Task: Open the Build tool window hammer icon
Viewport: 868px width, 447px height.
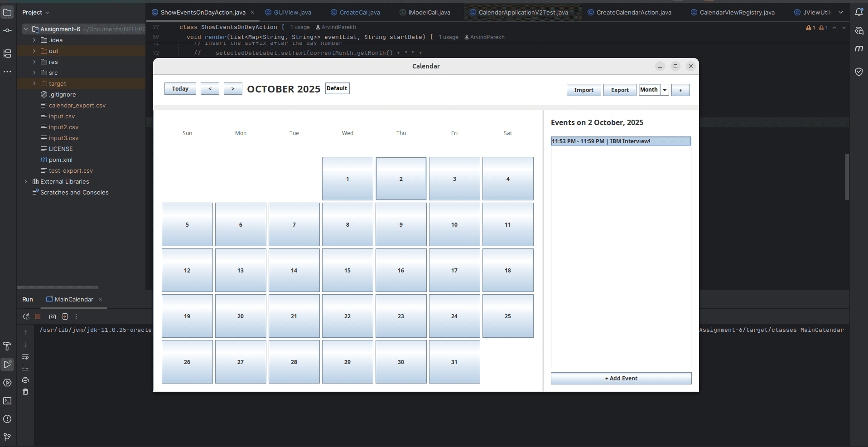Action: 7,346
